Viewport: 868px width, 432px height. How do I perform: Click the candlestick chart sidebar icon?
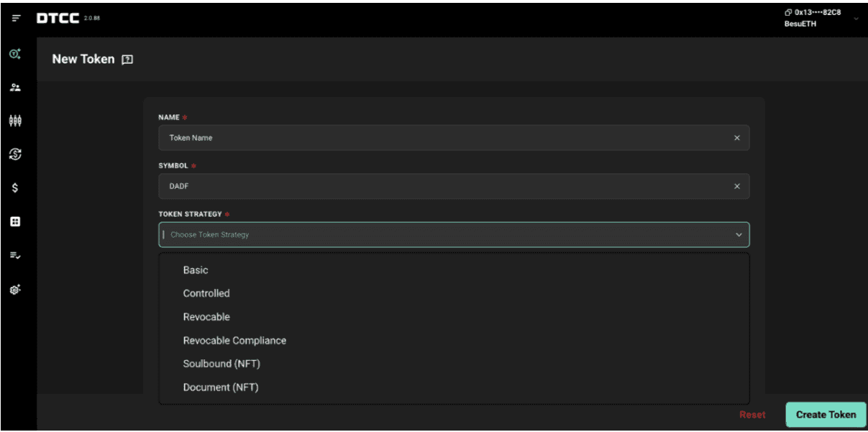click(15, 121)
